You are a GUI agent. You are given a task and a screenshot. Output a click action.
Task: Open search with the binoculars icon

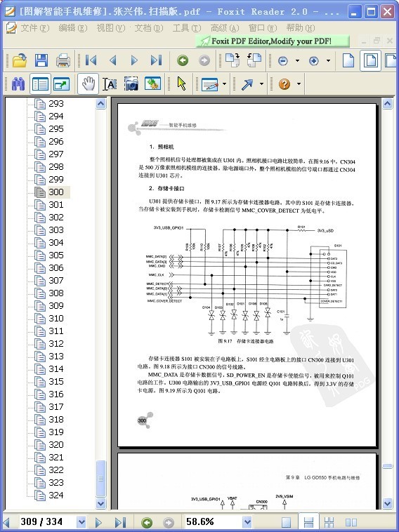pos(18,84)
